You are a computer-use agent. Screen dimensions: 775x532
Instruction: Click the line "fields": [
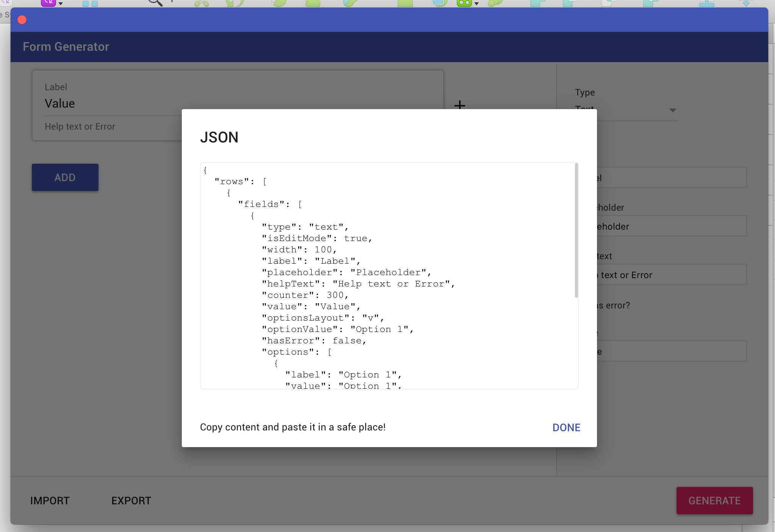click(x=270, y=204)
